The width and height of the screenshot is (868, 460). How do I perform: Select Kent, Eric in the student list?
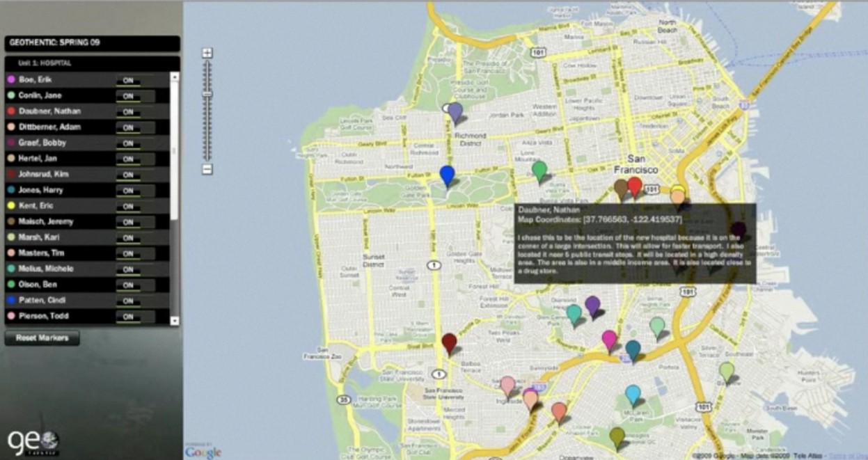(x=40, y=206)
